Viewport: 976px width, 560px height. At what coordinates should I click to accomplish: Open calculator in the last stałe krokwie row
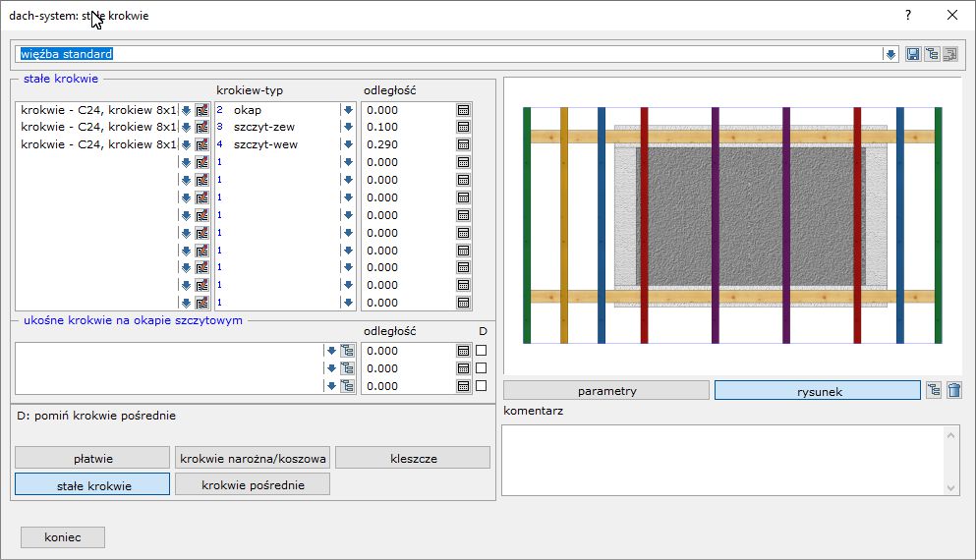point(463,303)
